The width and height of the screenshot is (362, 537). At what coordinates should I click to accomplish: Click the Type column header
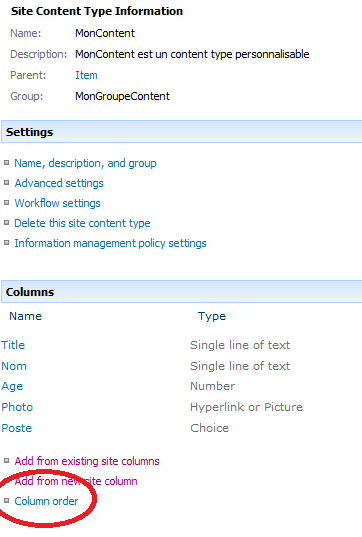pyautogui.click(x=212, y=316)
